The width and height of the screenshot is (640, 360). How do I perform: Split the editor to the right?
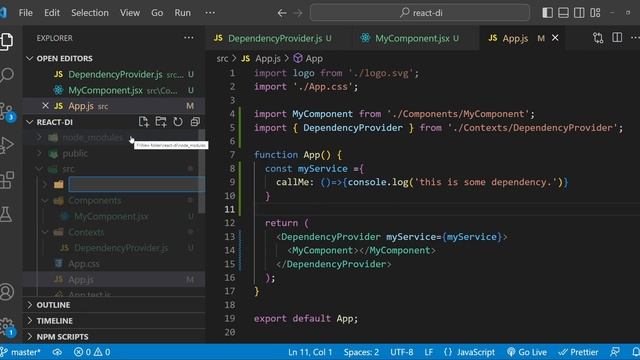(x=617, y=38)
